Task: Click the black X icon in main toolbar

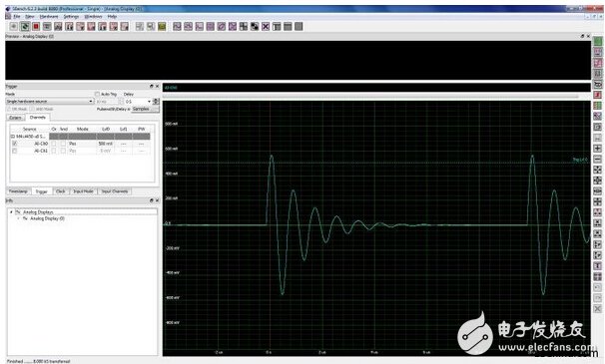Action: tap(266, 26)
